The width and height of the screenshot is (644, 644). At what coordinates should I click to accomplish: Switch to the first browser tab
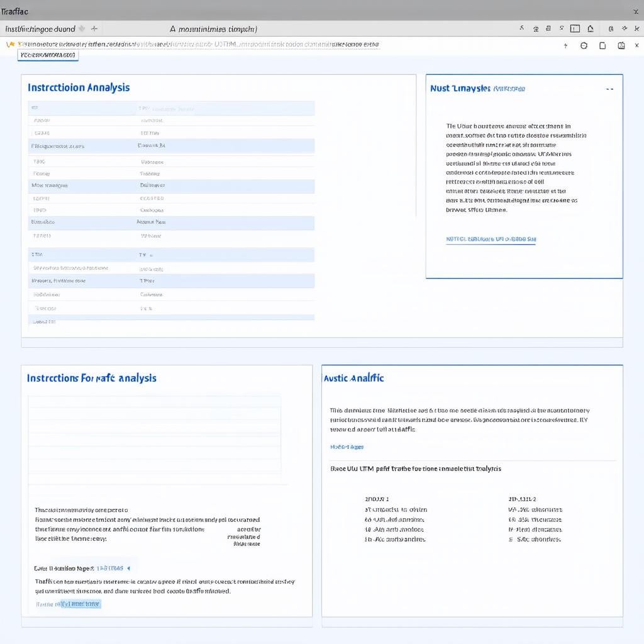click(x=40, y=29)
